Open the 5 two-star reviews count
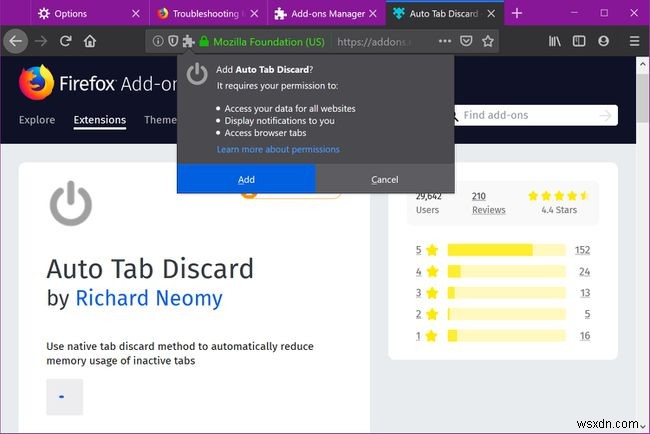 click(587, 314)
